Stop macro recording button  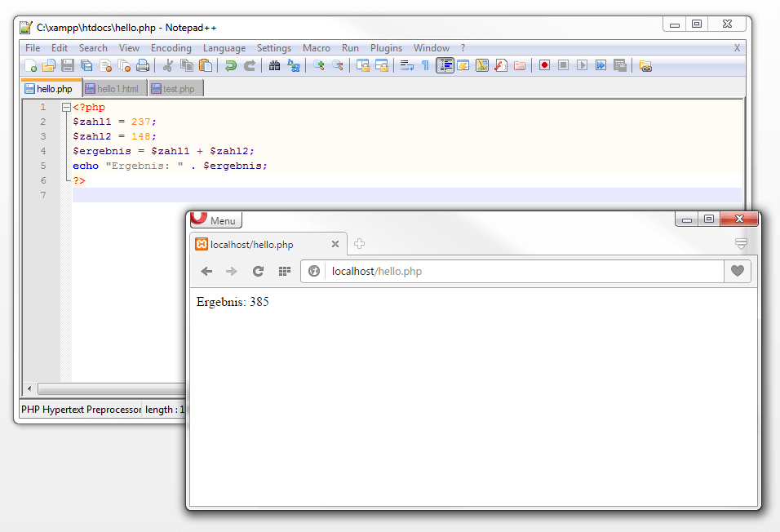tap(563, 65)
